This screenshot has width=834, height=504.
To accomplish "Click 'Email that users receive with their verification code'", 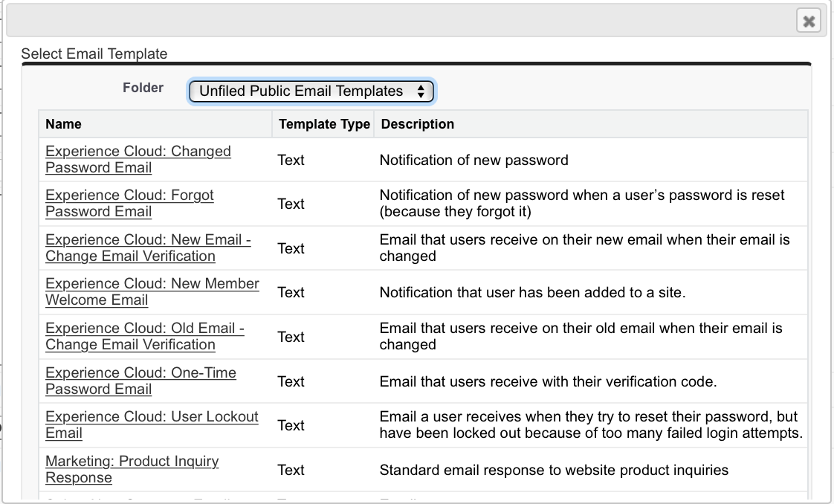I will click(x=548, y=382).
